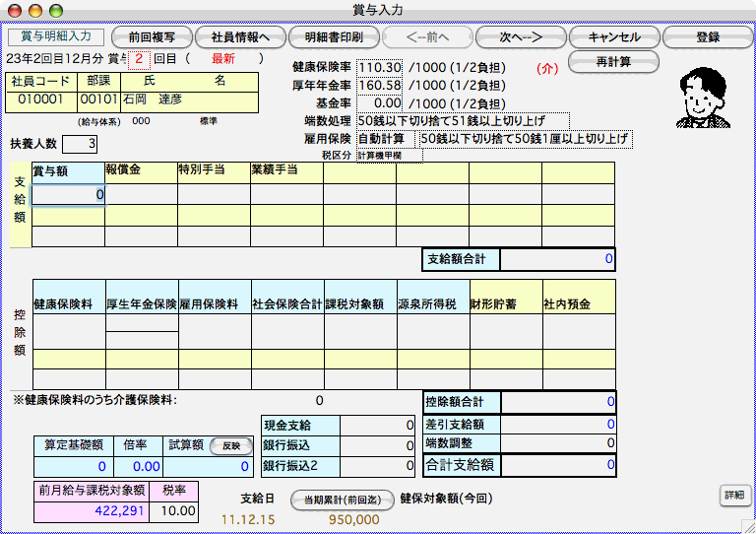Viewport: 756px width, 534px height.
Task: Click the キャンセル button
Action: tap(614, 37)
